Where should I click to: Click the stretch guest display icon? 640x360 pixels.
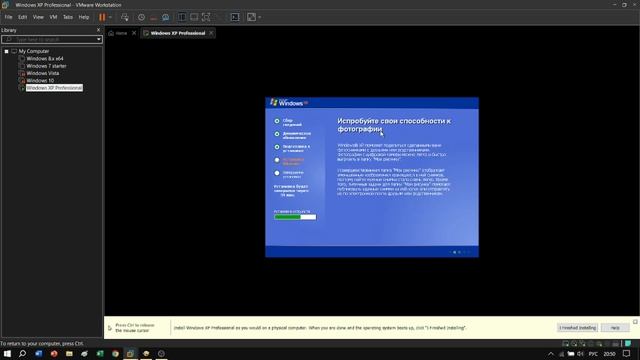[x=251, y=17]
